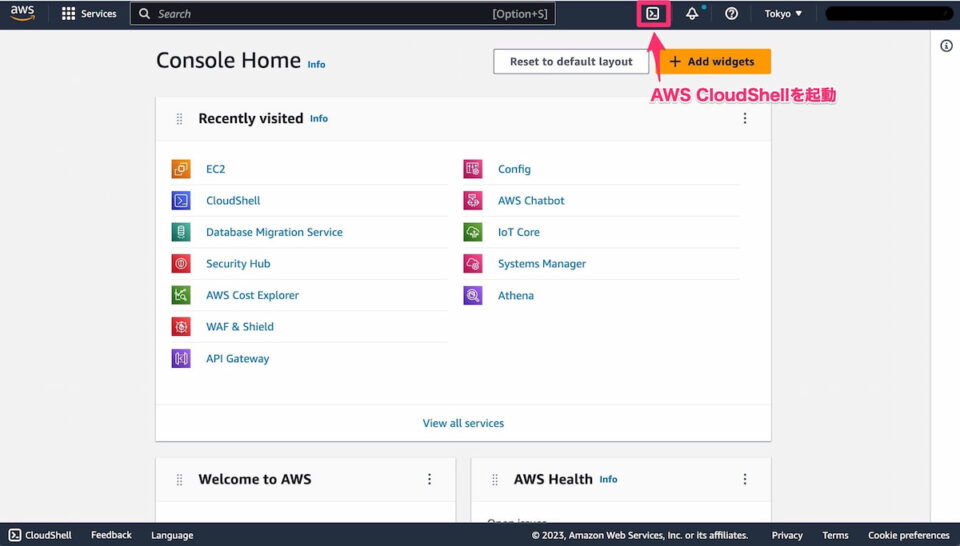Open the help question mark menu
960x546 pixels.
pos(731,13)
